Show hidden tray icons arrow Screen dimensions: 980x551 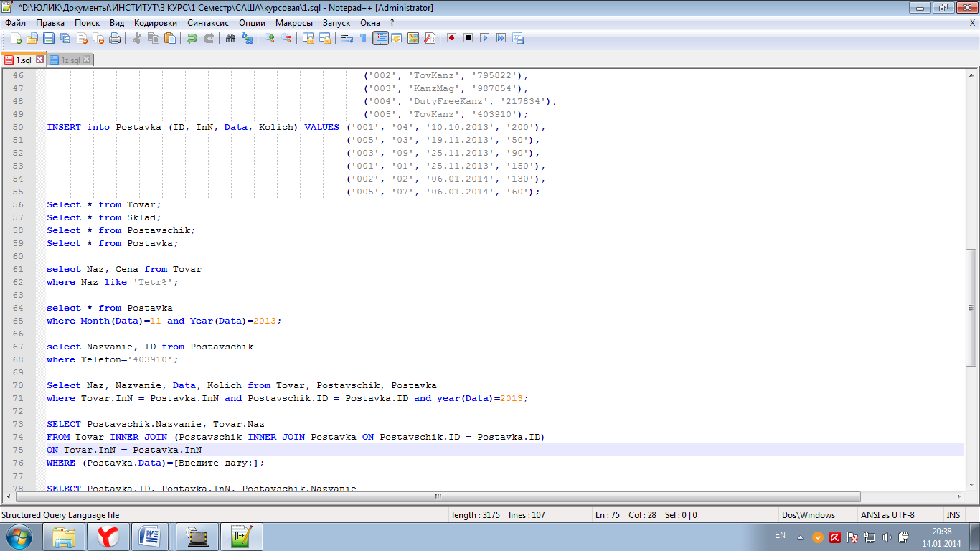800,537
